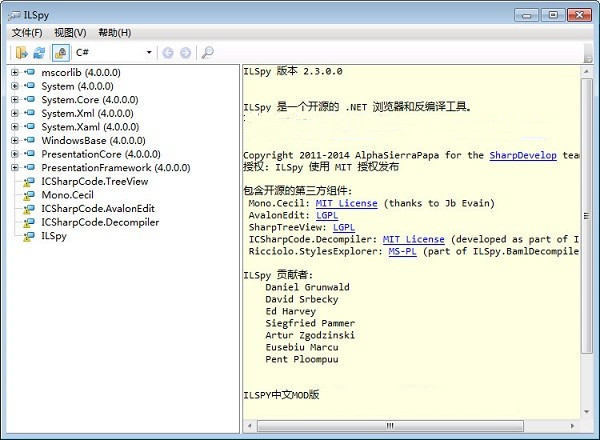Expand the System (4.0.0.0) node

point(15,86)
